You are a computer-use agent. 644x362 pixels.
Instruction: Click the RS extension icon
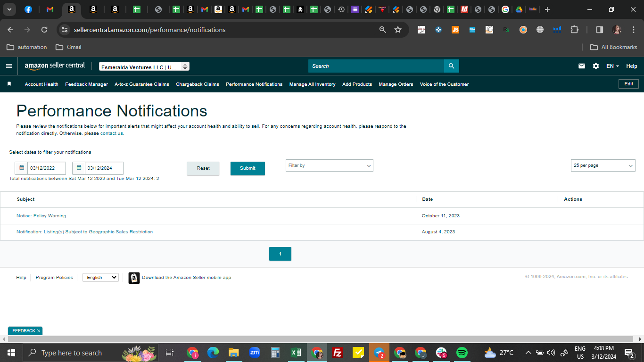(506, 30)
